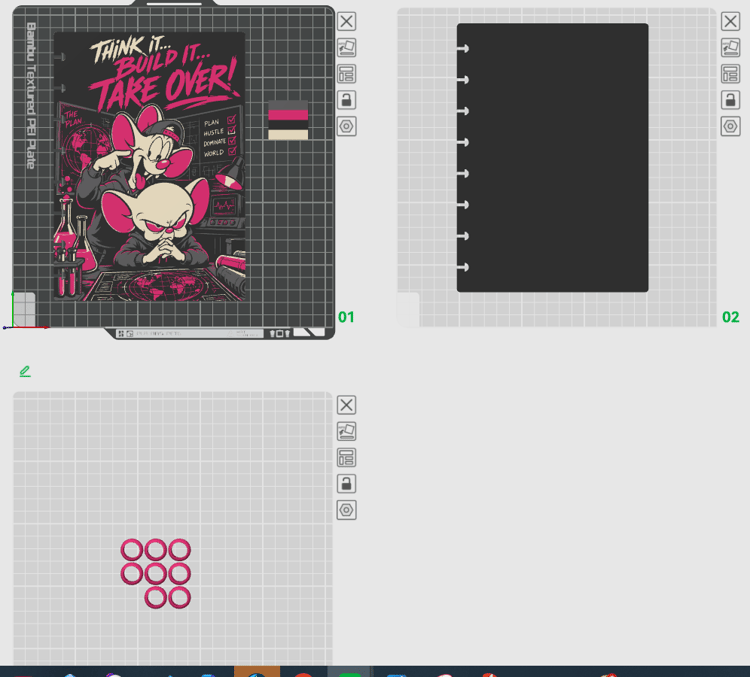Open plate 02 settings hexagon icon

point(730,126)
